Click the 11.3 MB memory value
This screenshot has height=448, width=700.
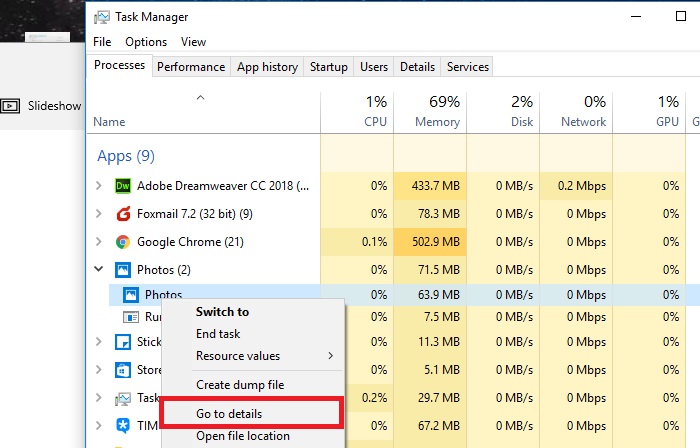(439, 342)
